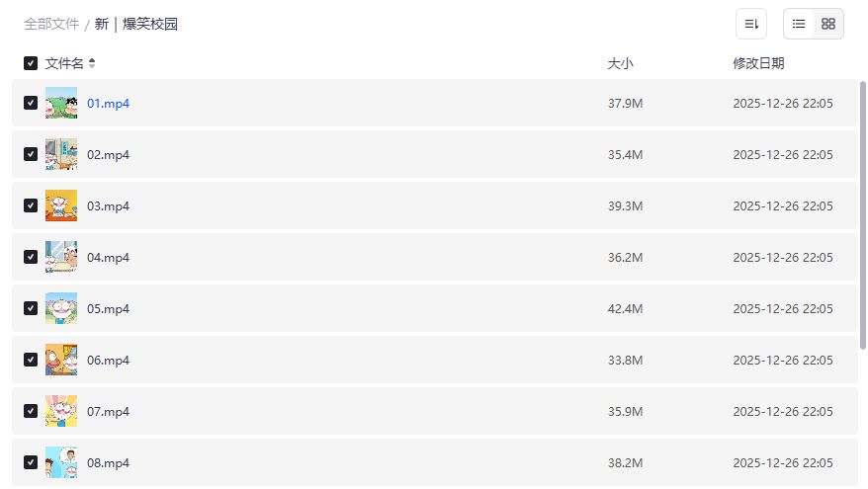Click the 01.mp4 video thumbnail

pos(61,103)
